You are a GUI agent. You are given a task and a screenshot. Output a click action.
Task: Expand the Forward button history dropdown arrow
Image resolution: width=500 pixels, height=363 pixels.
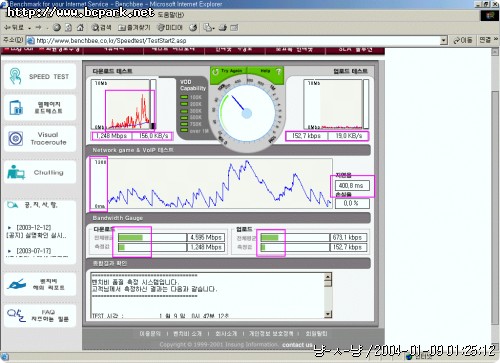click(x=47, y=28)
